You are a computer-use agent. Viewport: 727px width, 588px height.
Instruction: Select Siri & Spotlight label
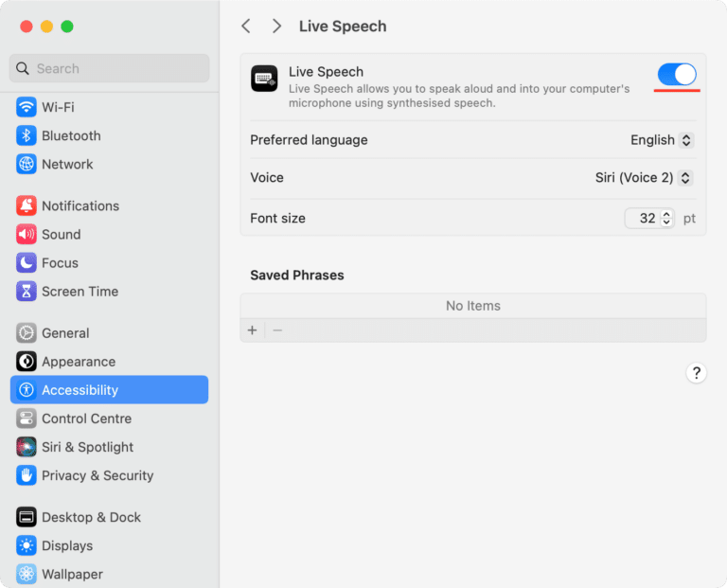tap(88, 447)
